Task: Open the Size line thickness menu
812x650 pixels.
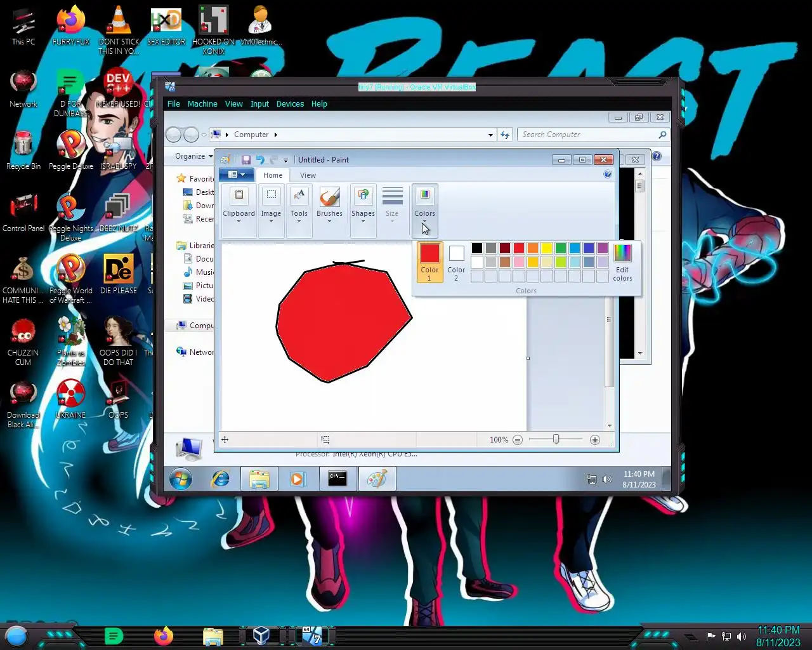Action: point(392,211)
